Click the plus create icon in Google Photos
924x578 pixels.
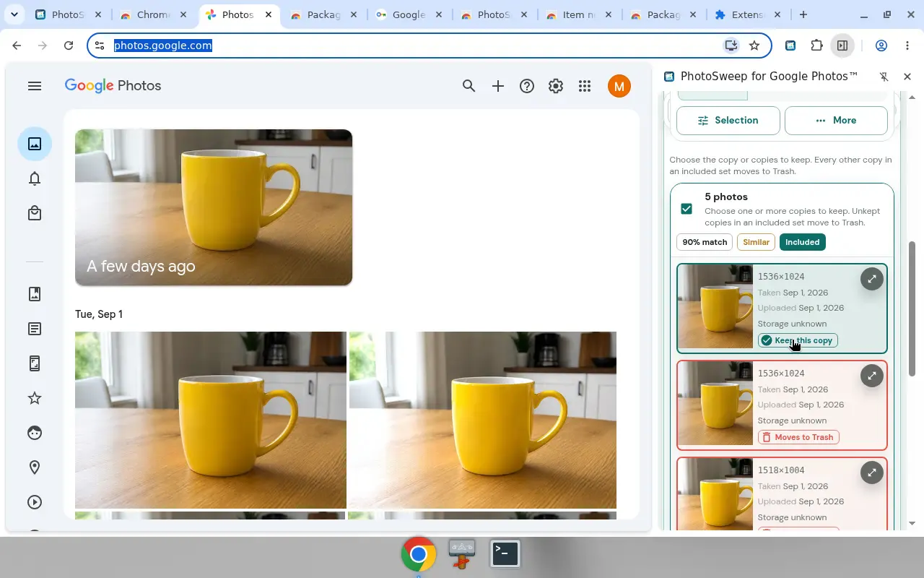498,86
